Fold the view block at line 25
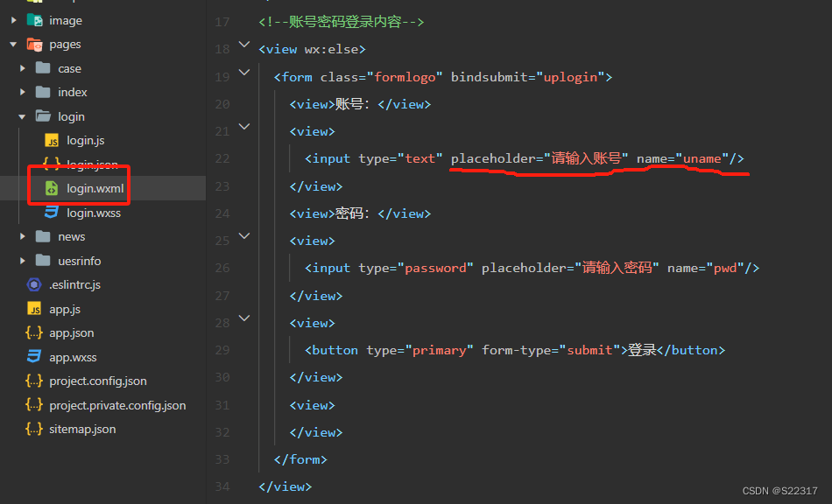832x504 pixels. [x=244, y=236]
